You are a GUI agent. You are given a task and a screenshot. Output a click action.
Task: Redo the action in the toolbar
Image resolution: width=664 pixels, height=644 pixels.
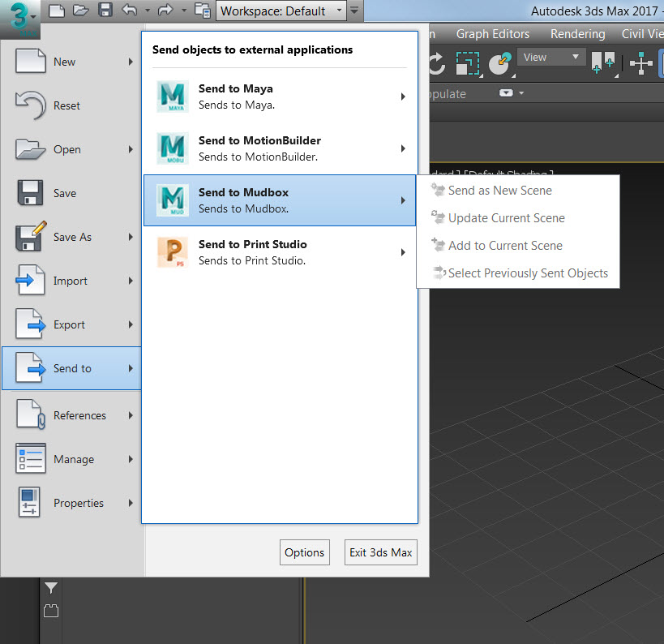click(x=165, y=10)
